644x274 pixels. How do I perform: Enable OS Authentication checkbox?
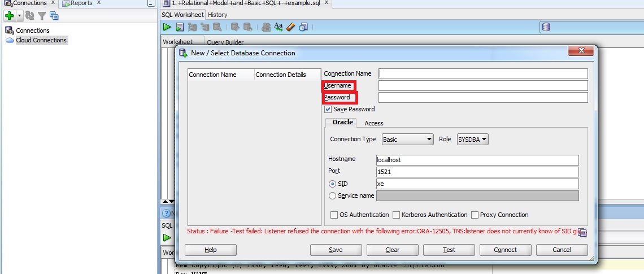[335, 215]
